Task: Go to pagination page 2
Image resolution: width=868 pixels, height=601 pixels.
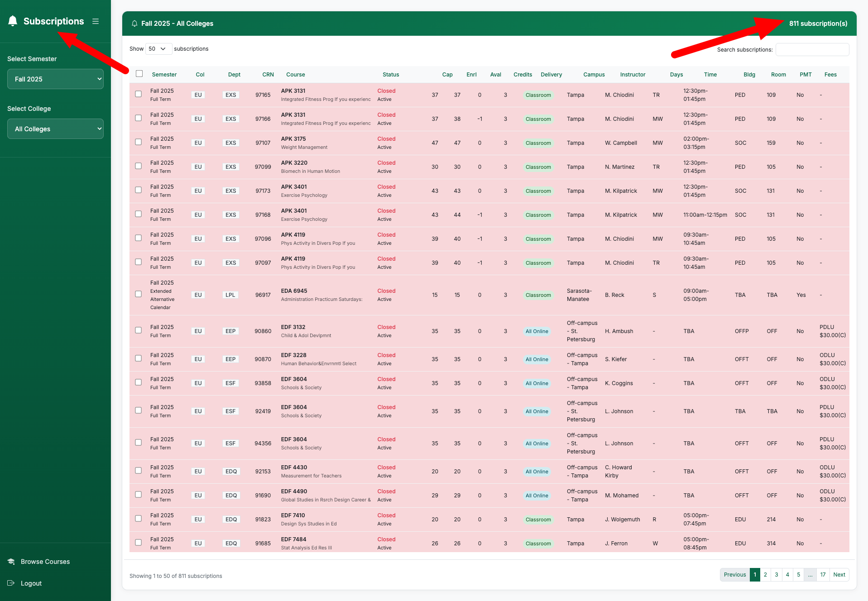Action: coord(765,575)
